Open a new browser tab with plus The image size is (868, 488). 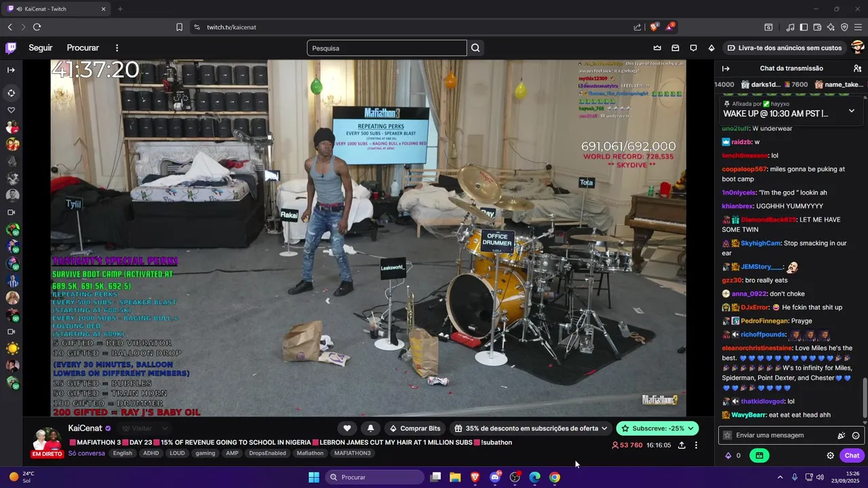tap(120, 9)
